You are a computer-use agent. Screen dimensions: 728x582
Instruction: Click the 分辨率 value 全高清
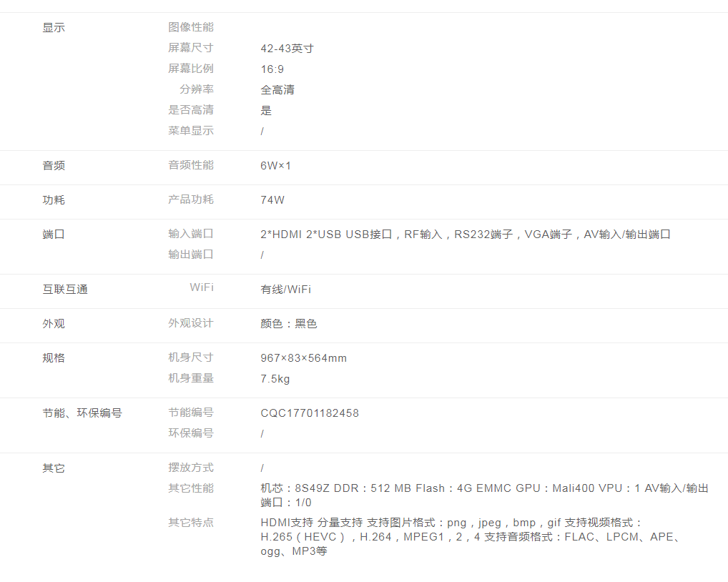coord(277,90)
